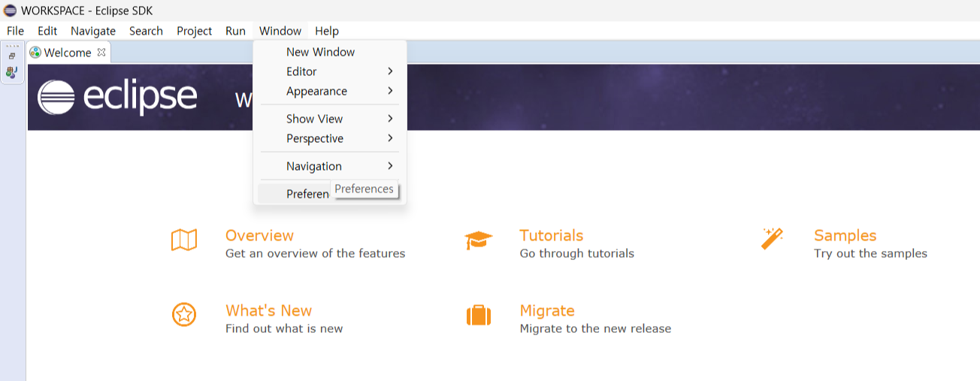
Task: Close the Welcome tab with its X
Action: point(101,53)
